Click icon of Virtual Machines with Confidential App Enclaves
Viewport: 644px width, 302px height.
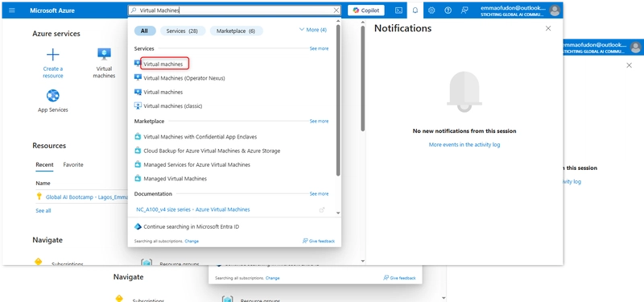(x=138, y=136)
